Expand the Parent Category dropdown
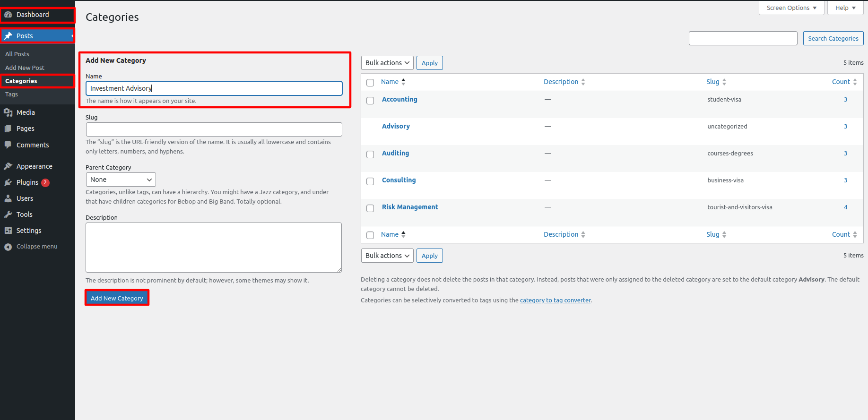This screenshot has width=868, height=420. click(121, 180)
